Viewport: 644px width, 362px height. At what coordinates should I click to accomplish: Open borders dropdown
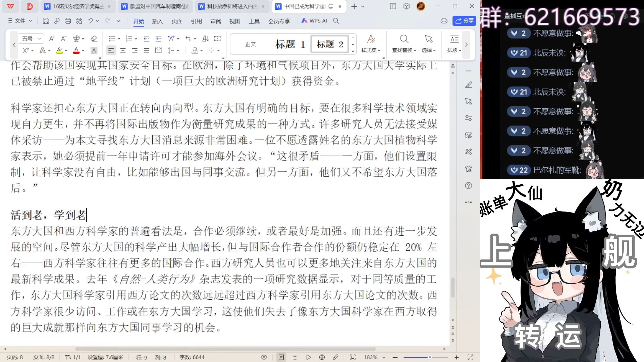[218, 51]
